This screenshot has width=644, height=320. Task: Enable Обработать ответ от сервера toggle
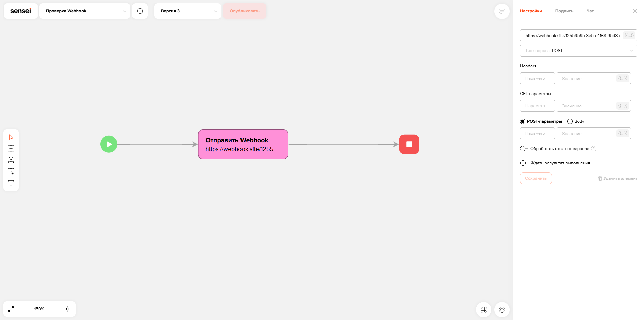[524, 149]
